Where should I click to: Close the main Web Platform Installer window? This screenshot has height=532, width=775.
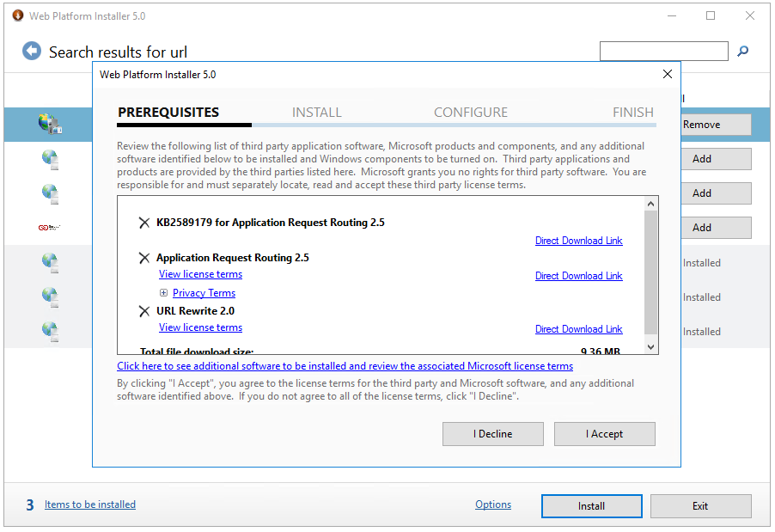750,15
